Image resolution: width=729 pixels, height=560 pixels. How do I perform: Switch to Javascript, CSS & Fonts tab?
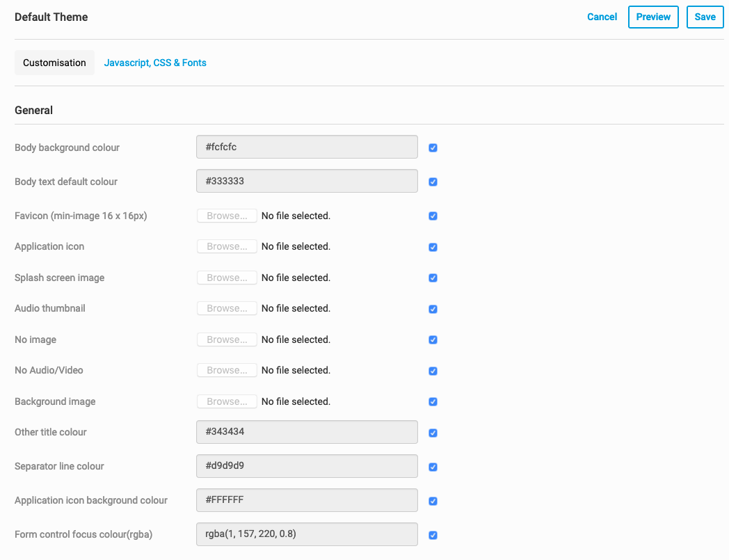pos(155,63)
